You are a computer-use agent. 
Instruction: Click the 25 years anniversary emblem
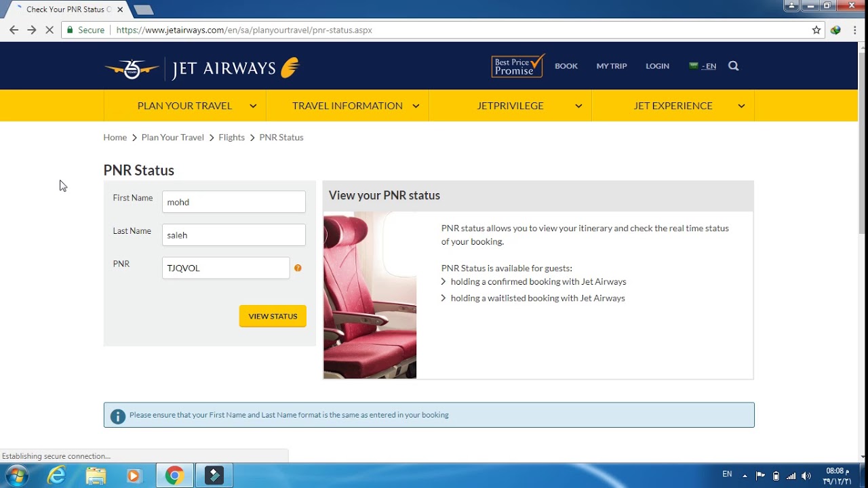132,69
